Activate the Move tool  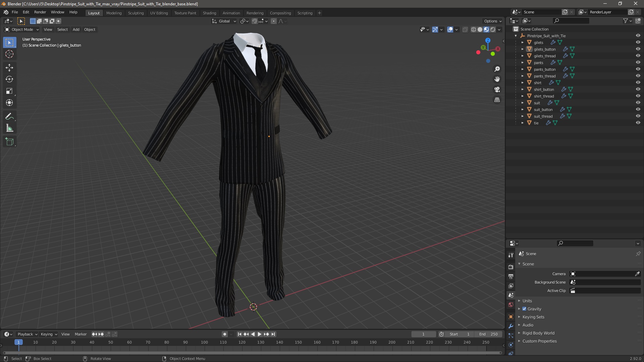9,68
